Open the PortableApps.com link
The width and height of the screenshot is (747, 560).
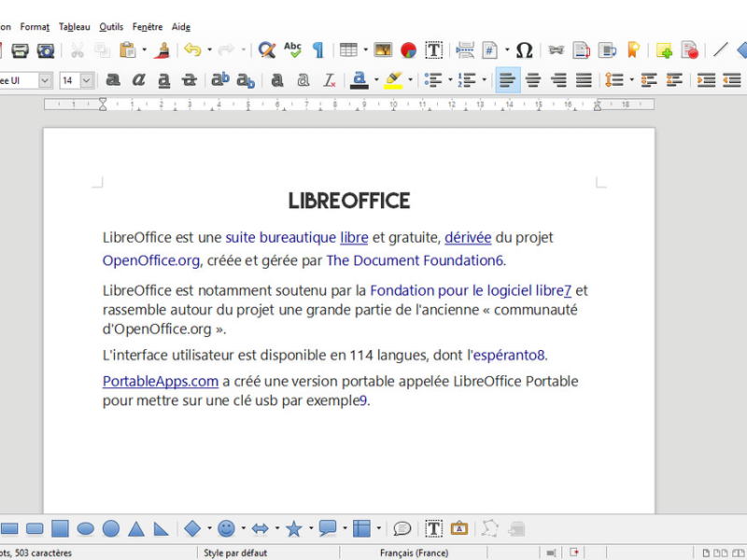161,381
